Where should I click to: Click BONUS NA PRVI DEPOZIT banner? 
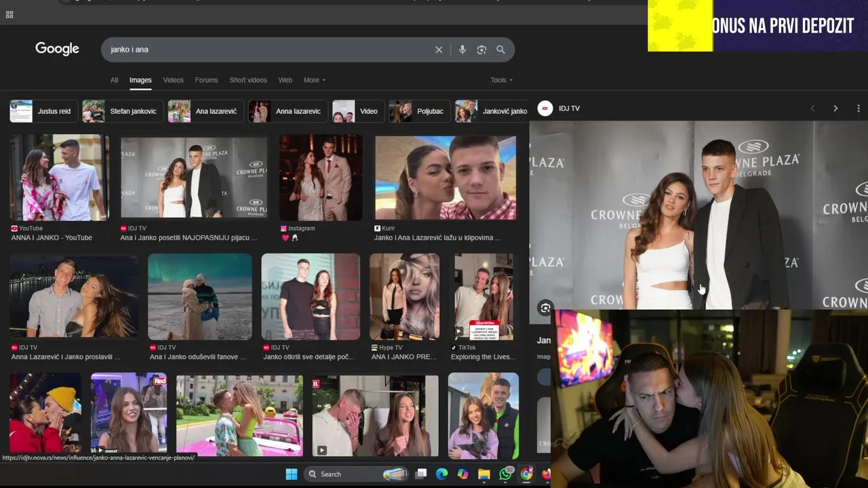(x=757, y=26)
